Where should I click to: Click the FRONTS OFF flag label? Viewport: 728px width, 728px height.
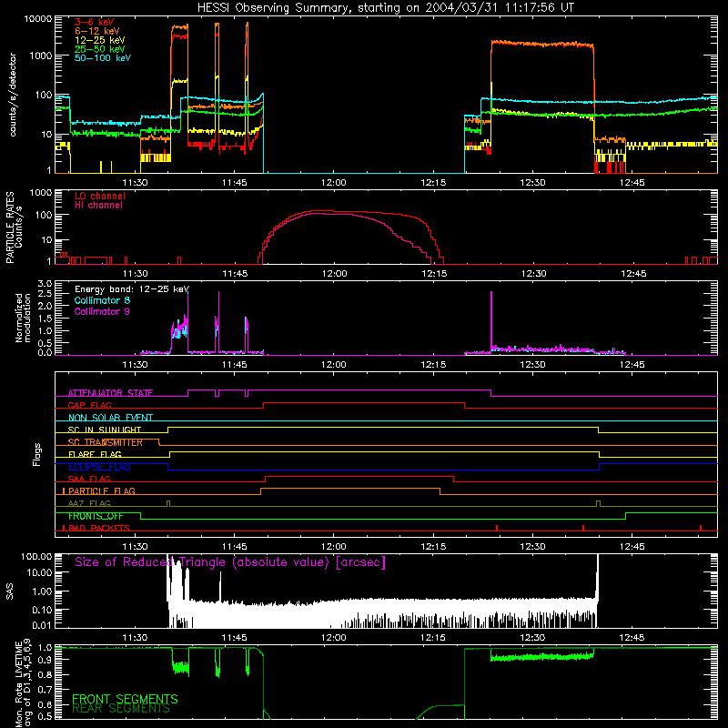(x=96, y=516)
